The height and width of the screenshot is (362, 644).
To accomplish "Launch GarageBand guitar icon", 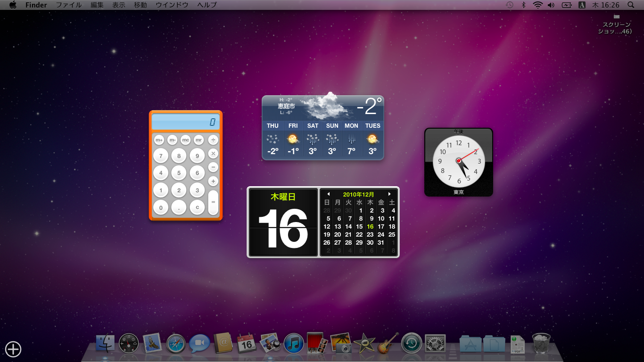I will click(388, 343).
